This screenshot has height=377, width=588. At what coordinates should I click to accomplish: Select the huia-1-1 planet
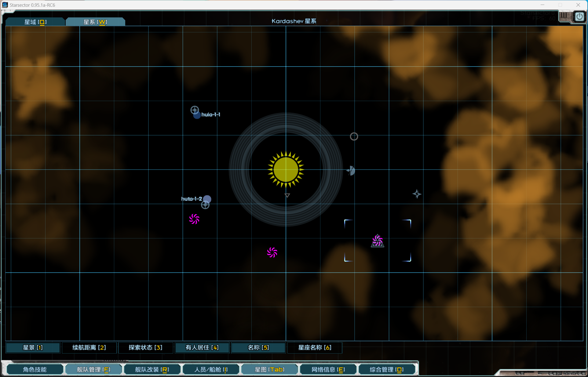point(197,115)
